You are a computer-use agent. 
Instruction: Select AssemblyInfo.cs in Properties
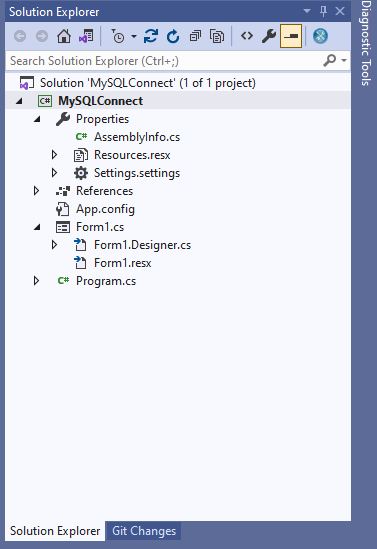137,137
